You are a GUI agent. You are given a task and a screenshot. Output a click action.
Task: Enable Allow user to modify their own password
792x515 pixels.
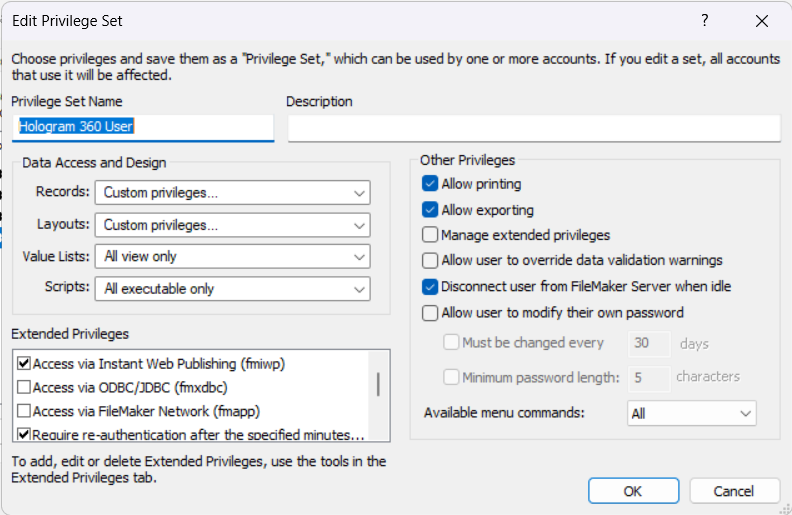coord(430,312)
